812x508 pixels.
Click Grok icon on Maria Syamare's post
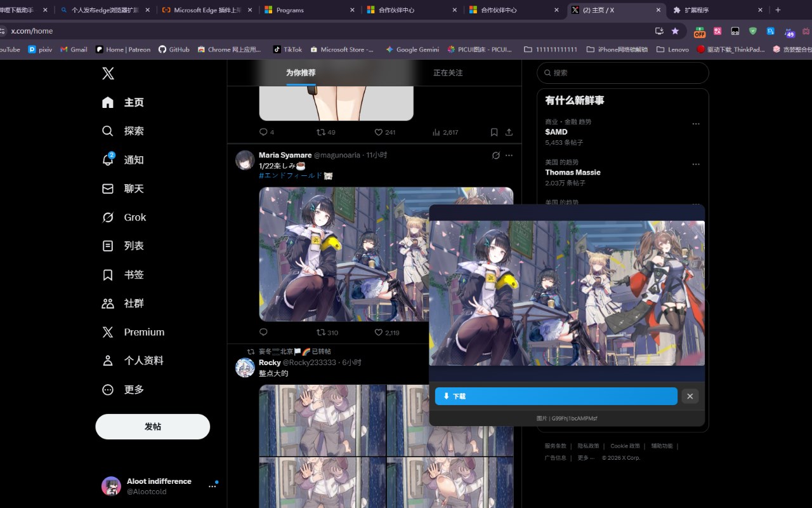click(496, 155)
